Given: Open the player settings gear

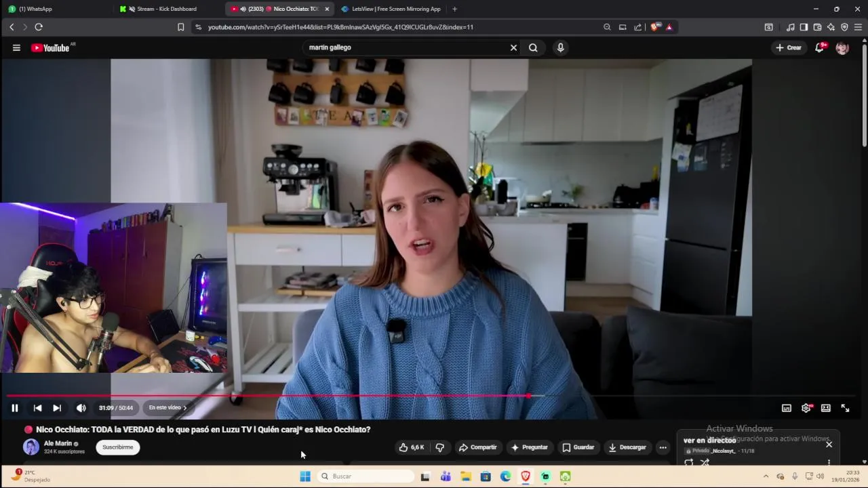Looking at the screenshot, I should 806,408.
